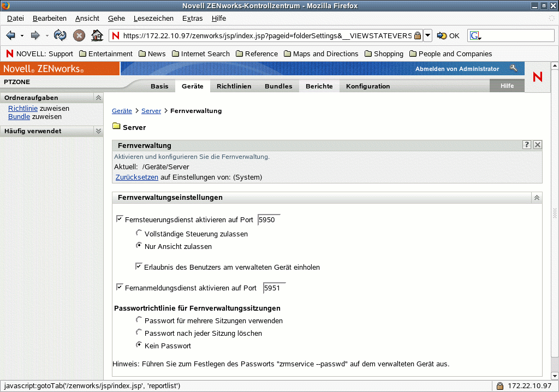Click the browser Back arrow
The width and height of the screenshot is (559, 392).
tap(11, 35)
